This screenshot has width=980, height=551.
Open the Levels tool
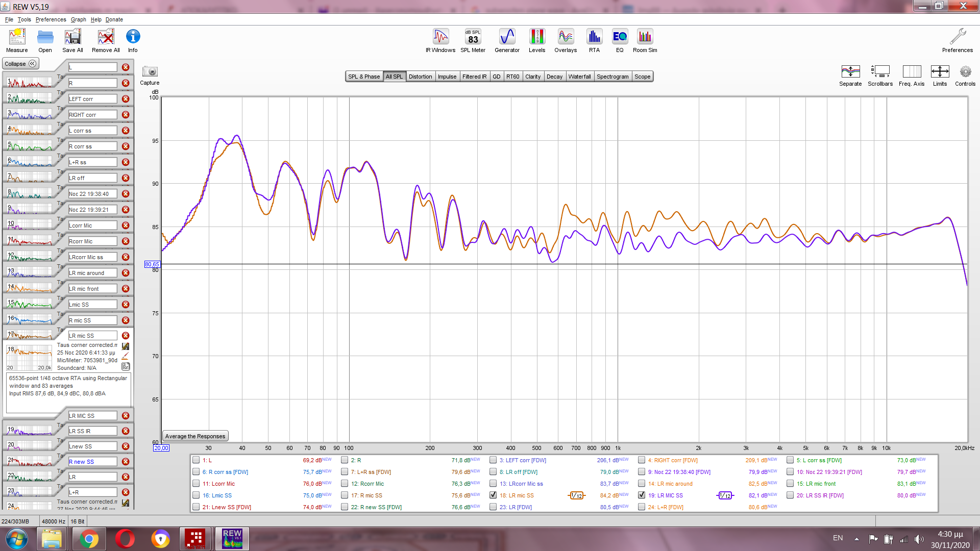537,40
